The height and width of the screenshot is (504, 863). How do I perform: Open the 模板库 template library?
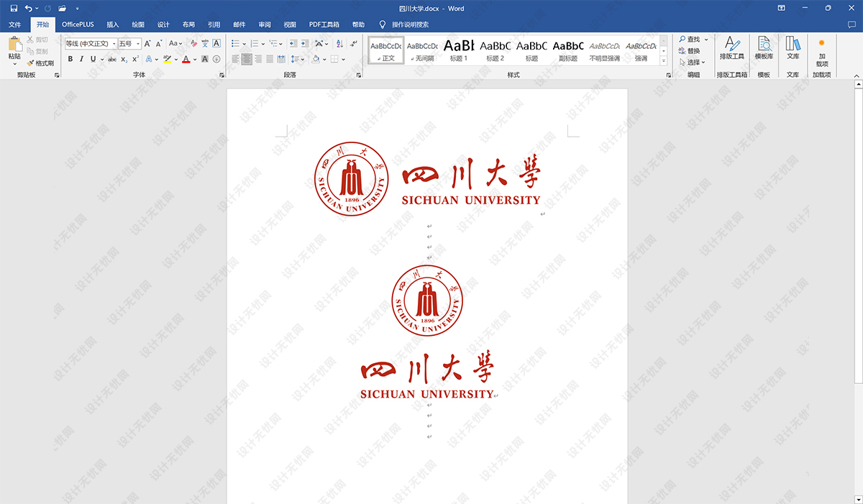pyautogui.click(x=764, y=48)
